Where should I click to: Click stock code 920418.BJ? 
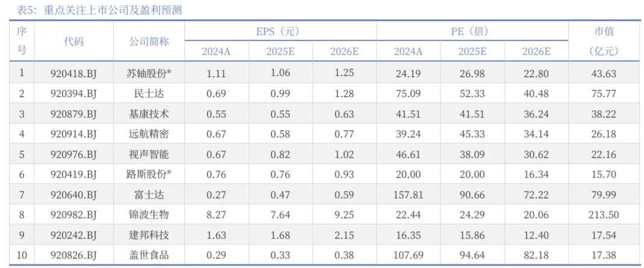(73, 73)
